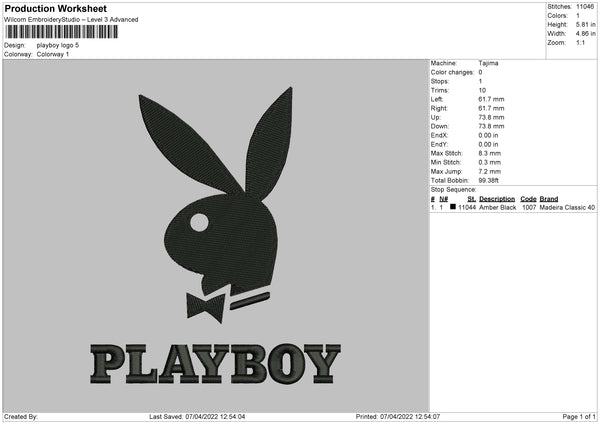Click the stitch count 11044 in stop sequence
Image resolution: width=600 pixels, height=424 pixels.
(x=467, y=207)
